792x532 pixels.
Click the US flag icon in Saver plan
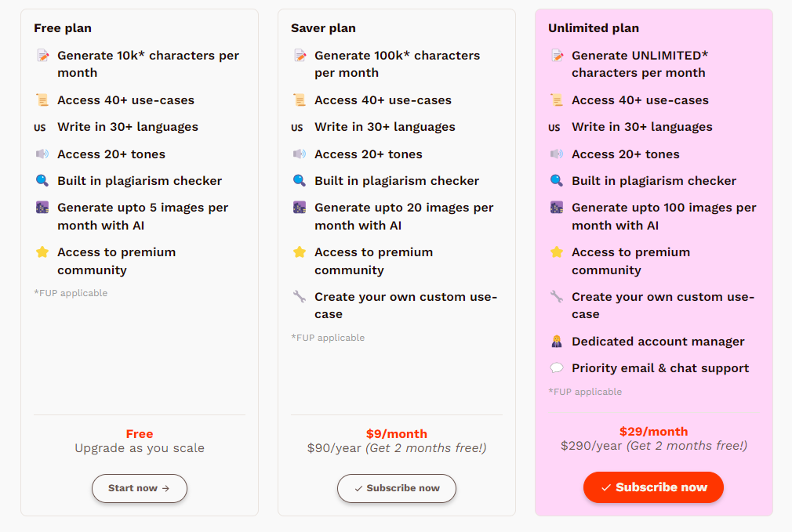pos(297,127)
